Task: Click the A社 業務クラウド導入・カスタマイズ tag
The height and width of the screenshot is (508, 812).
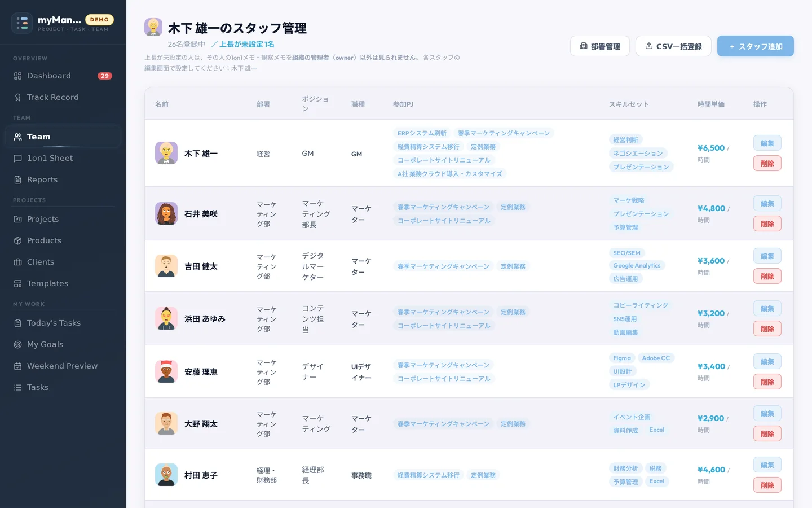Action: click(450, 174)
